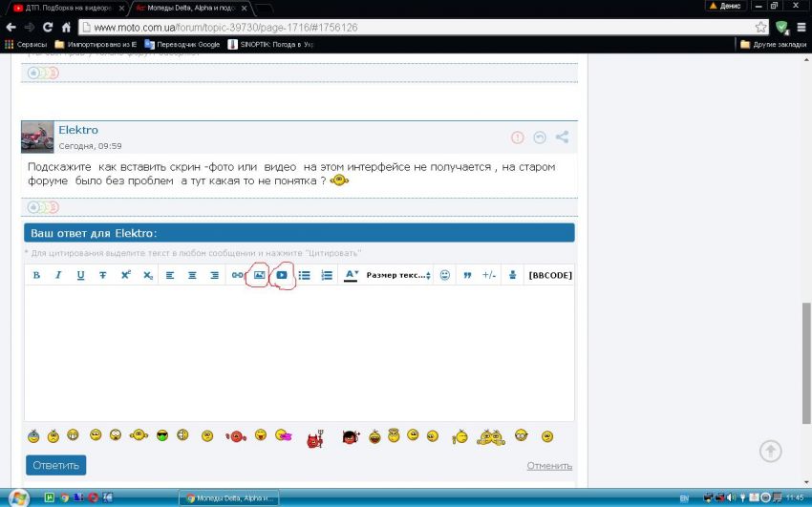Image resolution: width=812 pixels, height=507 pixels.
Task: Click the +/- spoiler toolbar button
Action: pyautogui.click(x=489, y=275)
